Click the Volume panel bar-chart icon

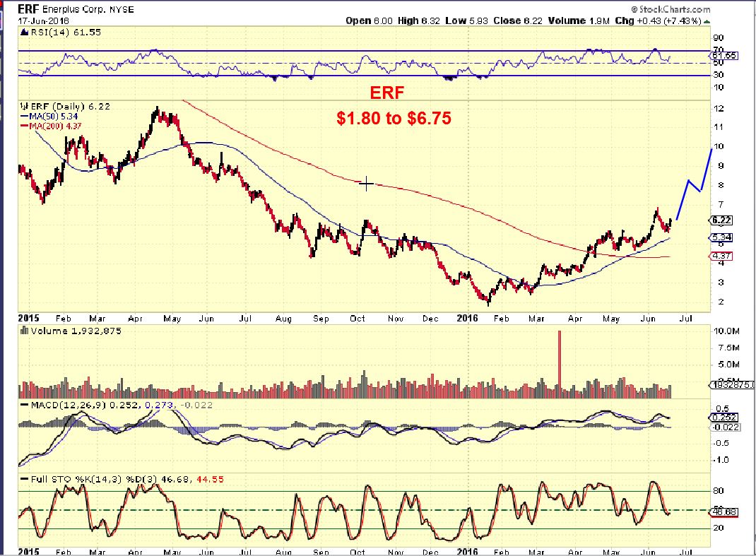(x=24, y=331)
